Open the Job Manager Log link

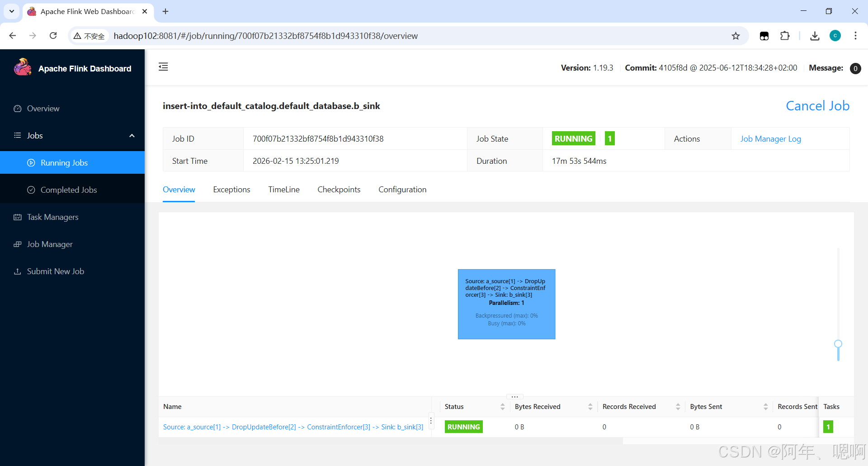point(770,139)
